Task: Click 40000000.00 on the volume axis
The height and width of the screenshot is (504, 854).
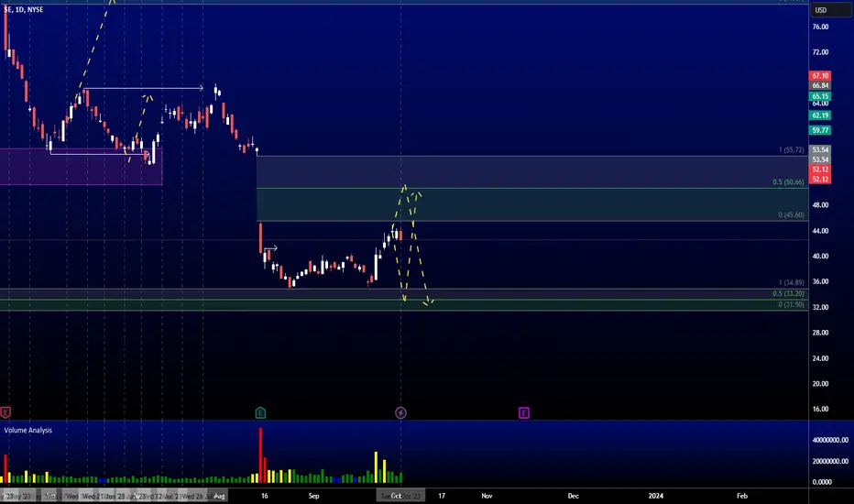Action: click(x=830, y=440)
